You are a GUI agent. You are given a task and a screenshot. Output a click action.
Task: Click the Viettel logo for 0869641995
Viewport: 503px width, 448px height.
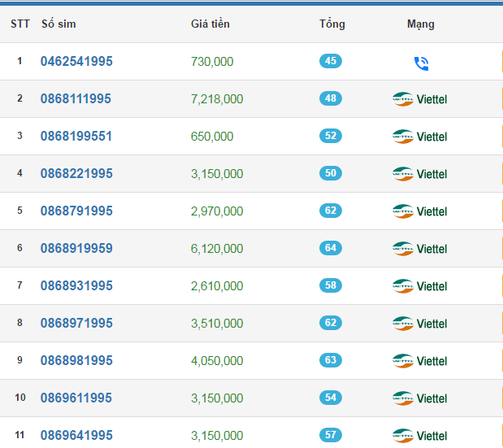tap(419, 436)
